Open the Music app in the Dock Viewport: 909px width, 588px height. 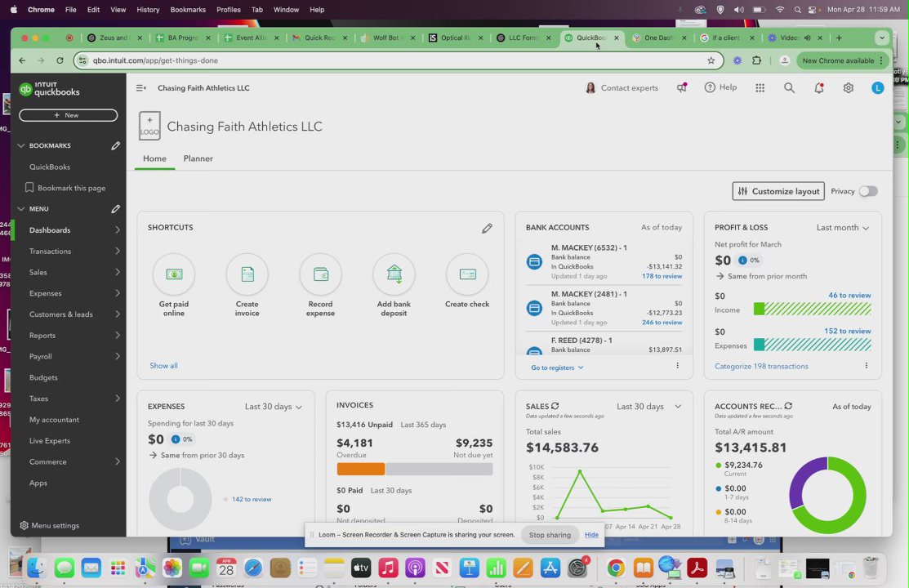(x=388, y=568)
